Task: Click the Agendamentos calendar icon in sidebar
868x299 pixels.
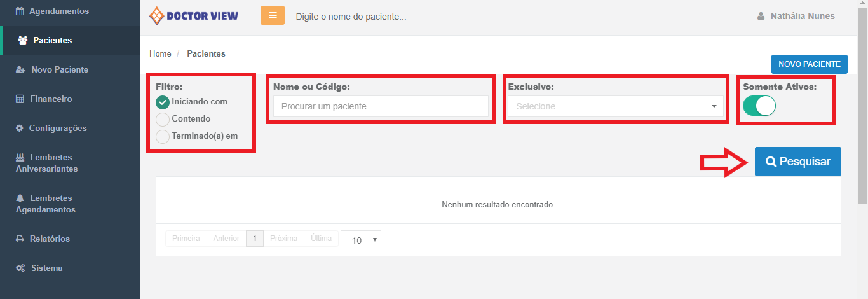Action: (x=20, y=11)
